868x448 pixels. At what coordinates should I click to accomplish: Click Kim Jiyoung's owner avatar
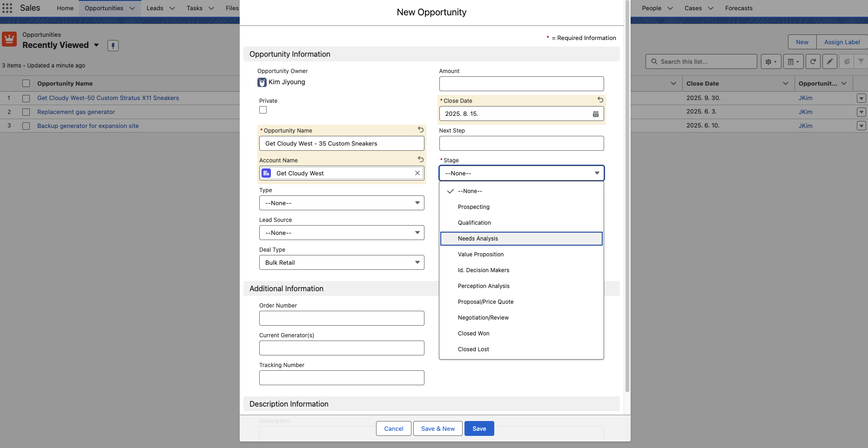pyautogui.click(x=262, y=82)
